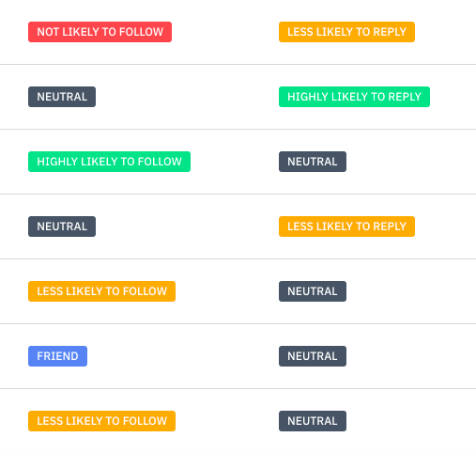The width and height of the screenshot is (476, 453).
Task: Select the row with HIGHLY LIKELY TO FOLLOW
Action: click(x=238, y=162)
